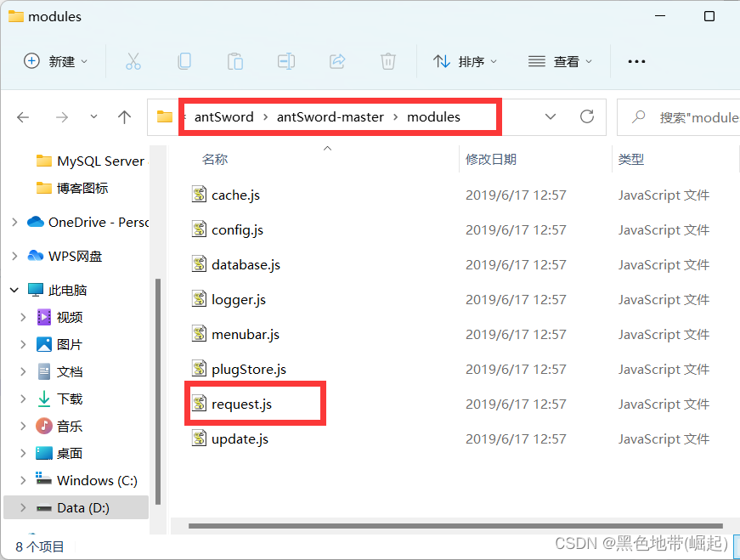
Task: Go back with the left arrow
Action: click(x=23, y=116)
